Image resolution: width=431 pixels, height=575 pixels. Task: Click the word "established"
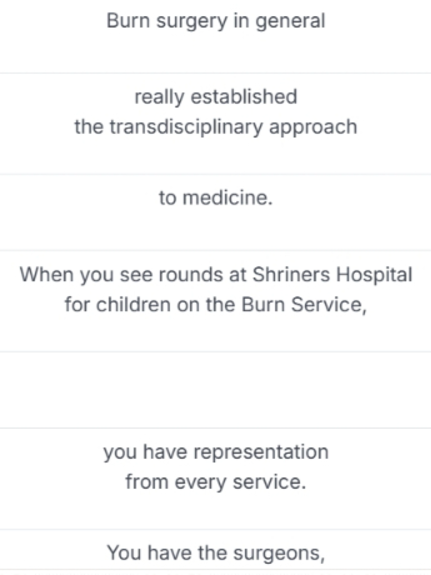(244, 97)
